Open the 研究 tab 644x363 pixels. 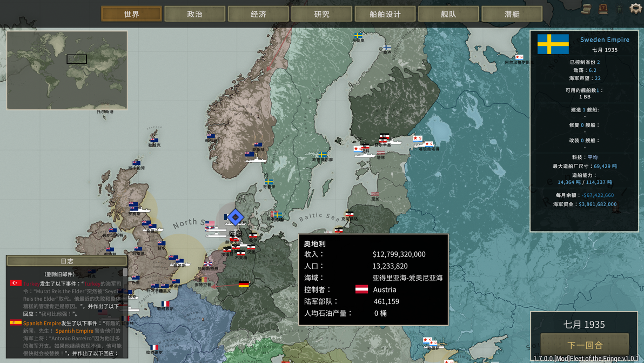[x=321, y=14]
